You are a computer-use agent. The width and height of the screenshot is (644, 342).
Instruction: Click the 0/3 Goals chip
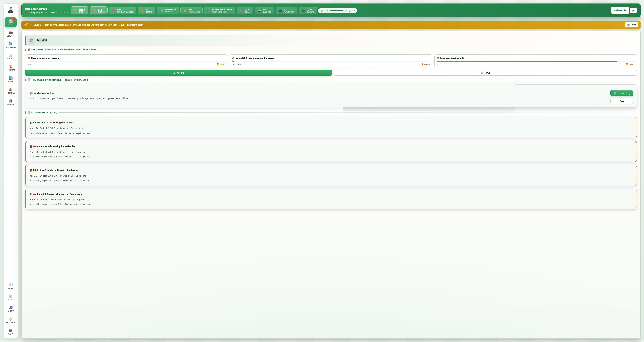pos(245,11)
